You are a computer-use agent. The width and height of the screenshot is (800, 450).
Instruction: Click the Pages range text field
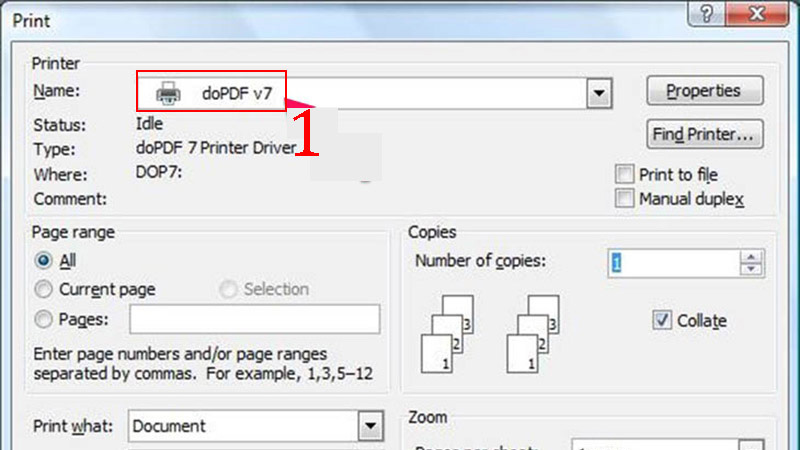pyautogui.click(x=255, y=319)
